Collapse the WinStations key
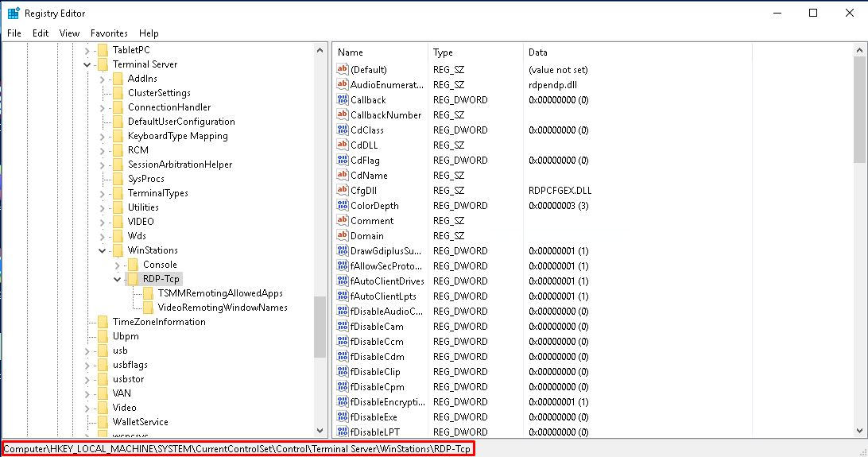 (103, 250)
